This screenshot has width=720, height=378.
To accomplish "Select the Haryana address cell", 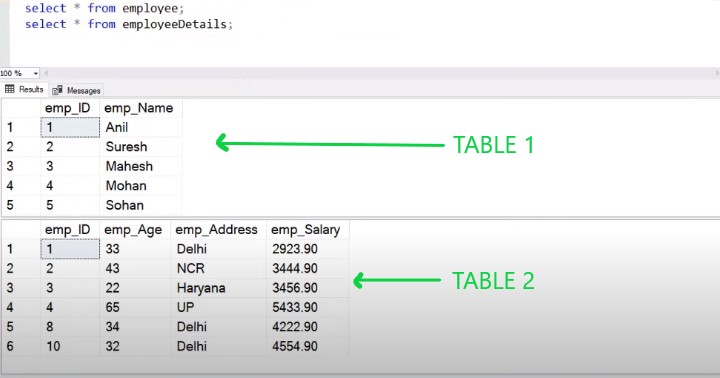I will point(219,288).
